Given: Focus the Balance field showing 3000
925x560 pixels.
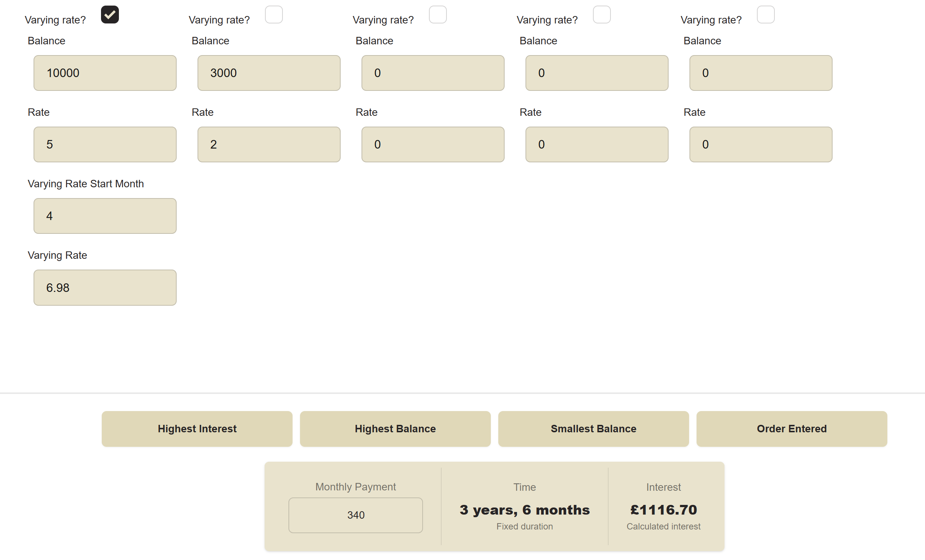Looking at the screenshot, I should tap(269, 73).
